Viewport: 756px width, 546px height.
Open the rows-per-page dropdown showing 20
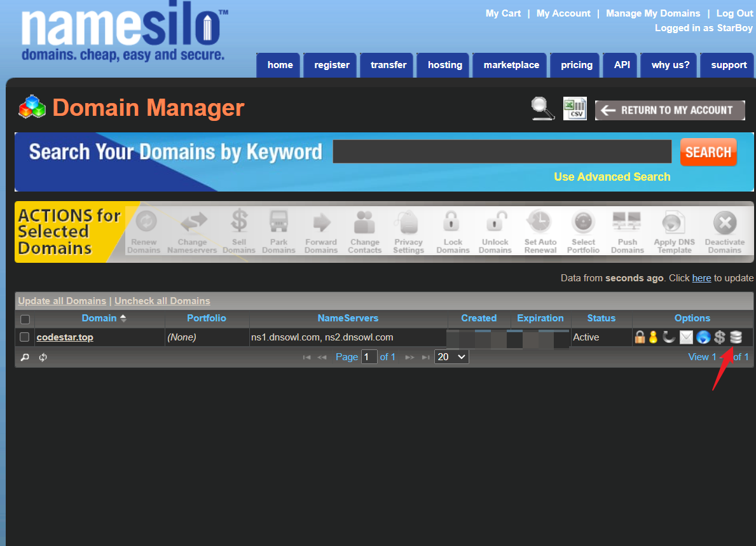[x=451, y=357]
